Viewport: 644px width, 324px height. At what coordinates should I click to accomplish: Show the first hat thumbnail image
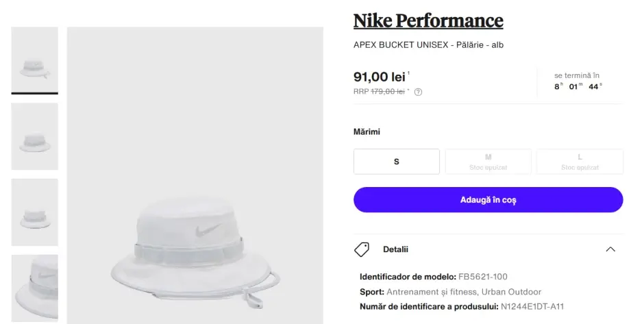[35, 60]
